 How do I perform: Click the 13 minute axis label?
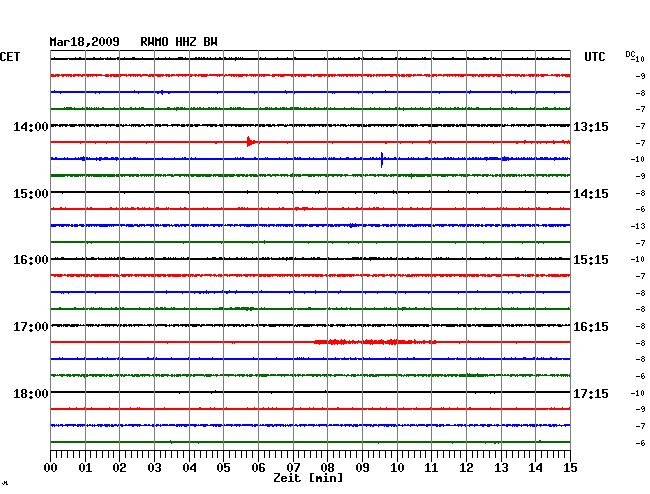(x=501, y=467)
